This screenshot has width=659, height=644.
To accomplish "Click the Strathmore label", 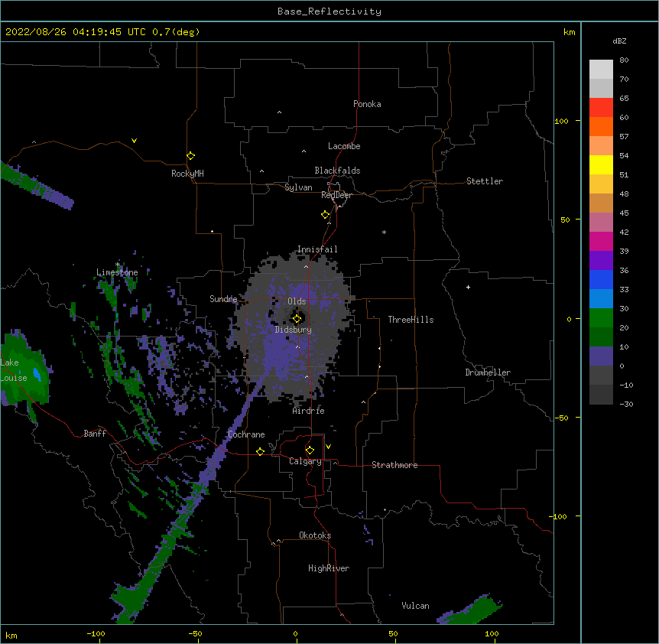I will (394, 465).
